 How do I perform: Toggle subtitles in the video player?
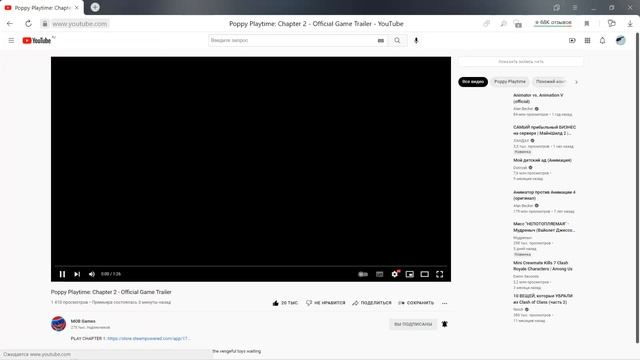[380, 274]
